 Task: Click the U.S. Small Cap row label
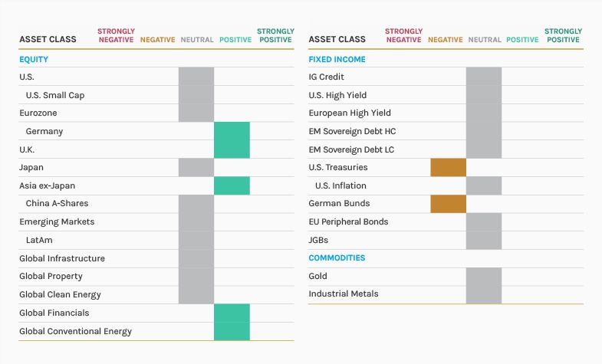pos(55,95)
